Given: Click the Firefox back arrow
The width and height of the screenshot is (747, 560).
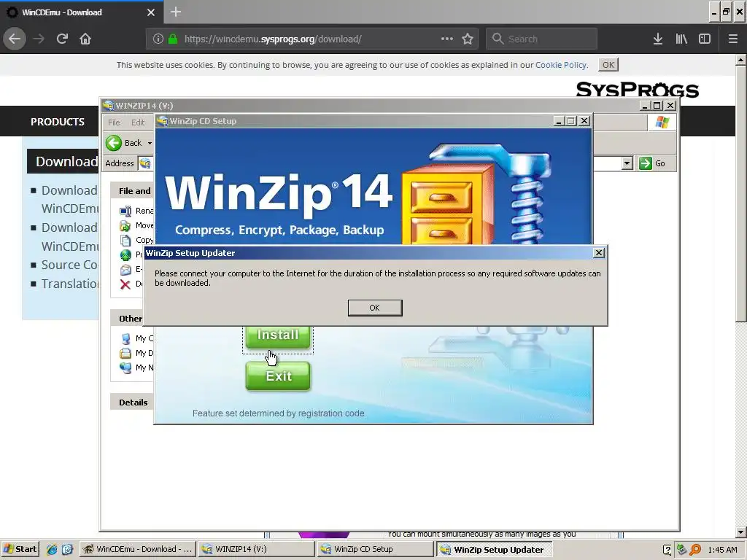Looking at the screenshot, I should (x=15, y=39).
